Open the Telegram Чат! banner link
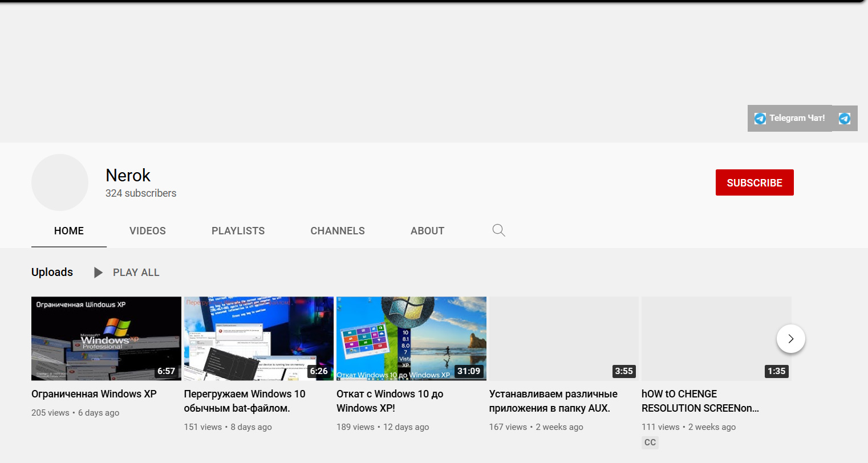 pos(790,118)
